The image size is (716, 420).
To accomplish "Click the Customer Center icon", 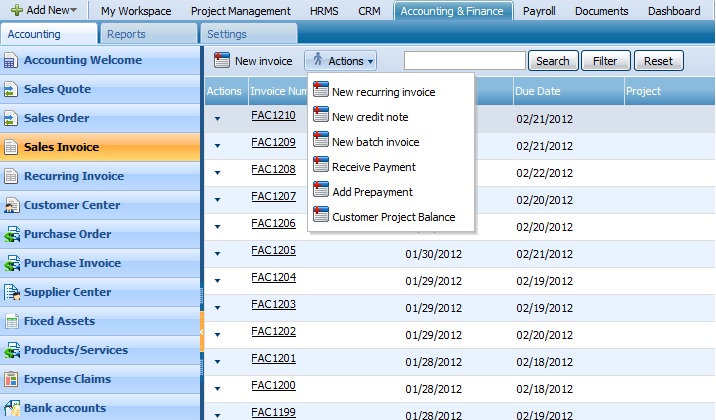I will pos(11,205).
